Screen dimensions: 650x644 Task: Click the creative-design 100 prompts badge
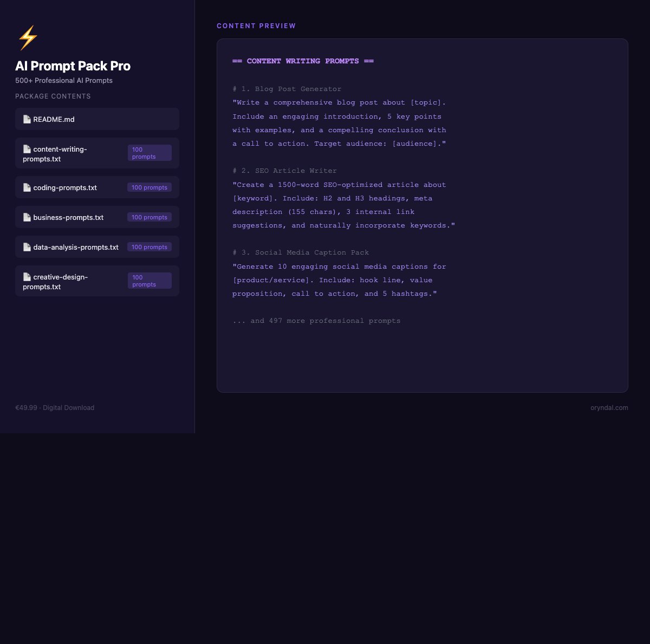[149, 281]
